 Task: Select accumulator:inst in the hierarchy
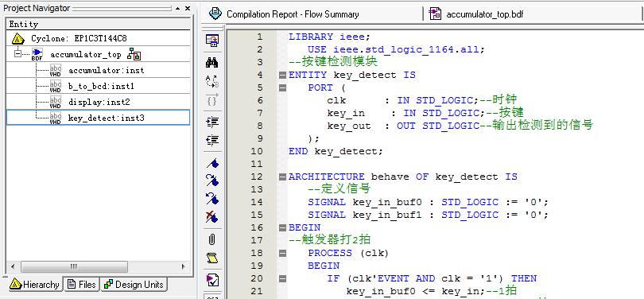[107, 71]
